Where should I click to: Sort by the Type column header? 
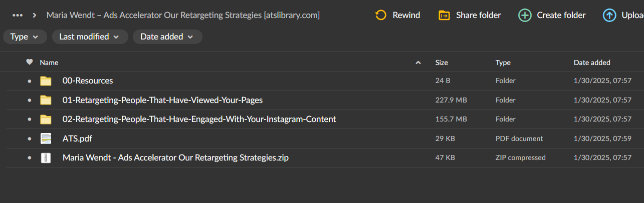[x=503, y=62]
